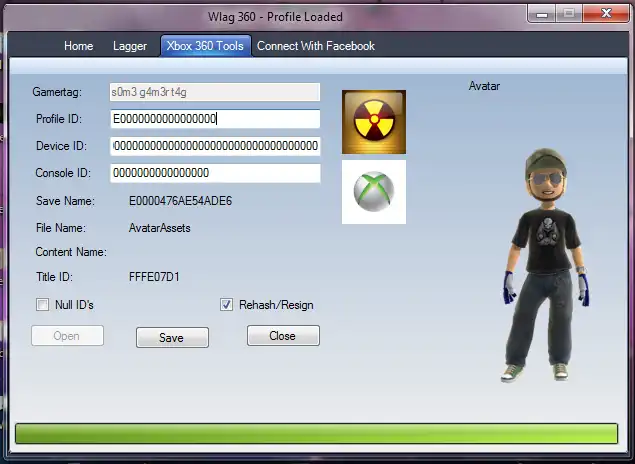Uncheck the Rehash/Resign checkbox
This screenshot has width=635, height=464.
226,304
